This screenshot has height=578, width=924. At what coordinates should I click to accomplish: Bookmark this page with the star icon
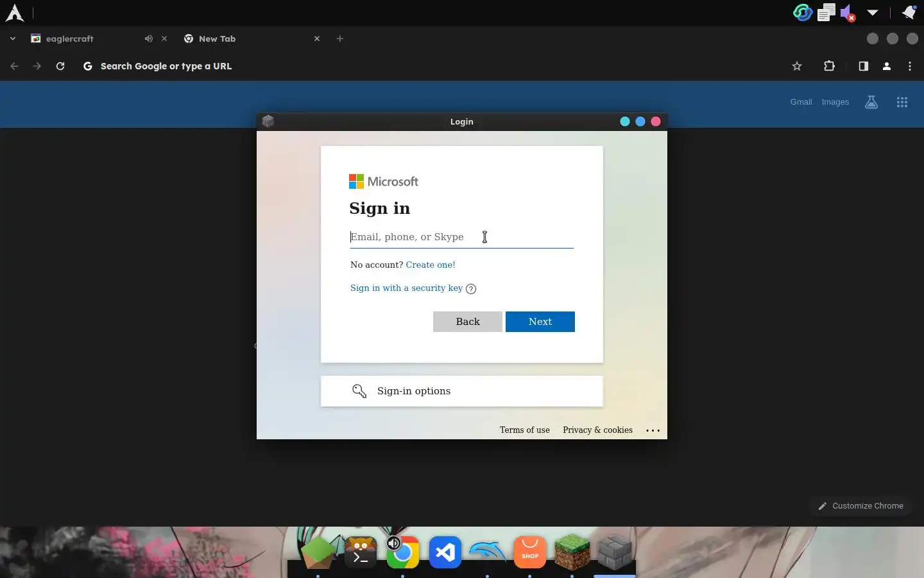(x=797, y=66)
